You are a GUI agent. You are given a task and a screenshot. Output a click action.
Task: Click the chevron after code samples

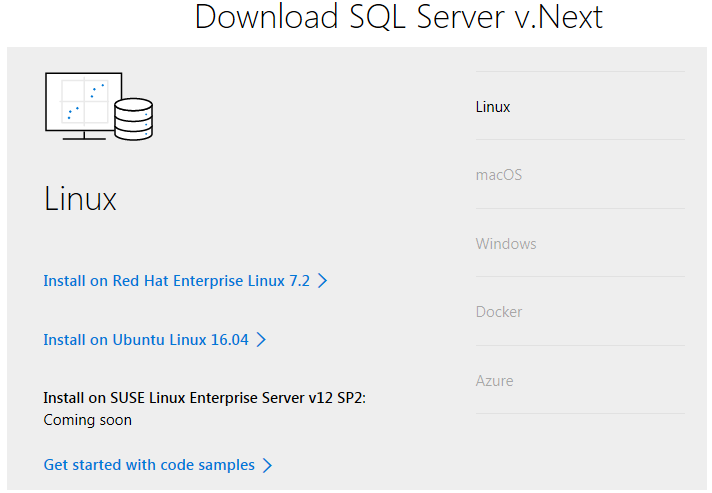click(x=267, y=465)
